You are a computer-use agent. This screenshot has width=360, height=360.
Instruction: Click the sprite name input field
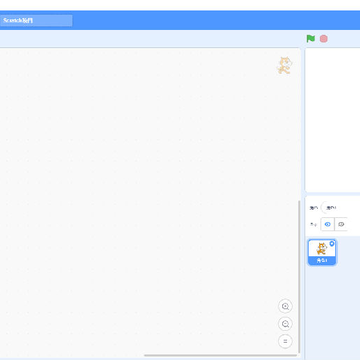tap(340, 208)
